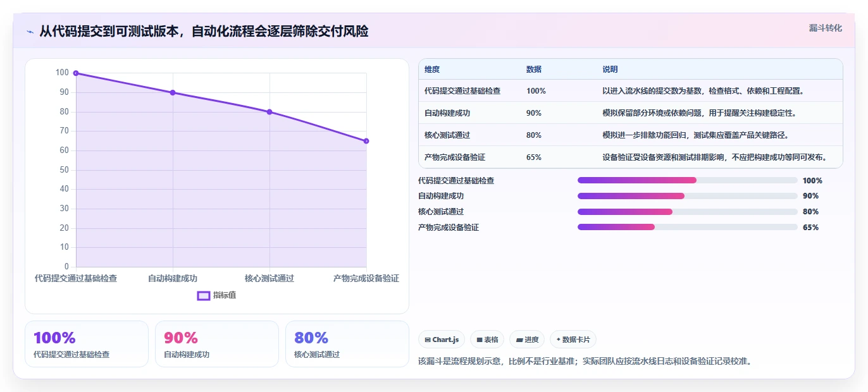Viewport: 868px width, 392px height.
Task: Click description starting 模拟进一步排除功能回归
Action: tap(695, 135)
